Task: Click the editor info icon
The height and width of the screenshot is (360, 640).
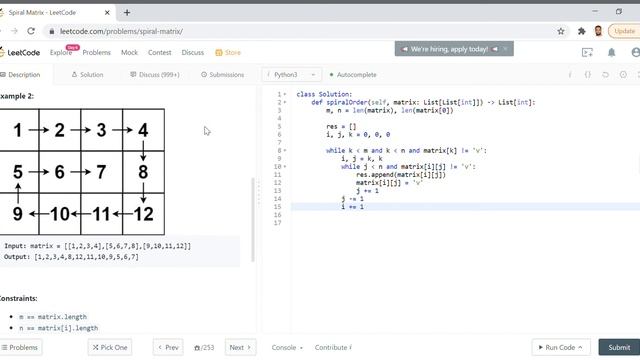Action: coord(570,75)
